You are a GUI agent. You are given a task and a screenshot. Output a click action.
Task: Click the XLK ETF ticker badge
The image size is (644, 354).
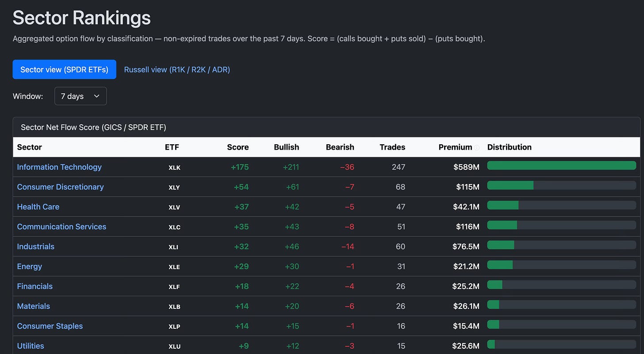coord(175,168)
